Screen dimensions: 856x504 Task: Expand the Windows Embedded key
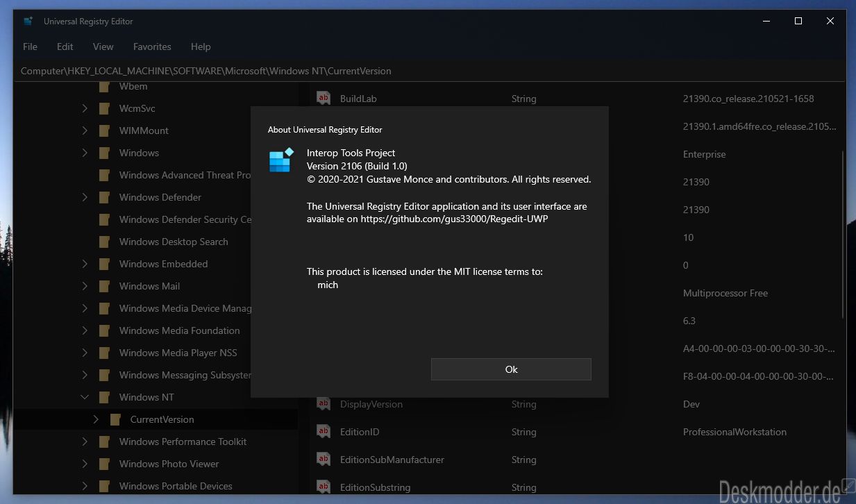(x=85, y=264)
